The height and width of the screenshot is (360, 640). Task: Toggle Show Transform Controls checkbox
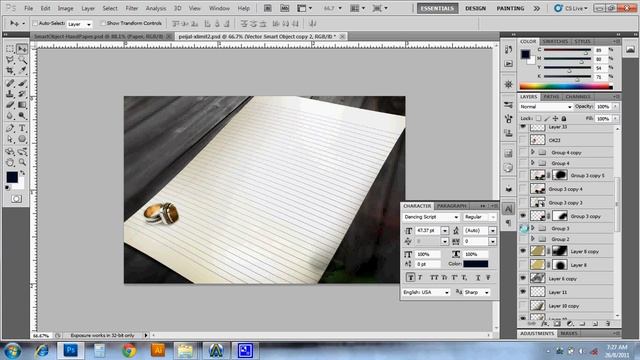(x=103, y=24)
